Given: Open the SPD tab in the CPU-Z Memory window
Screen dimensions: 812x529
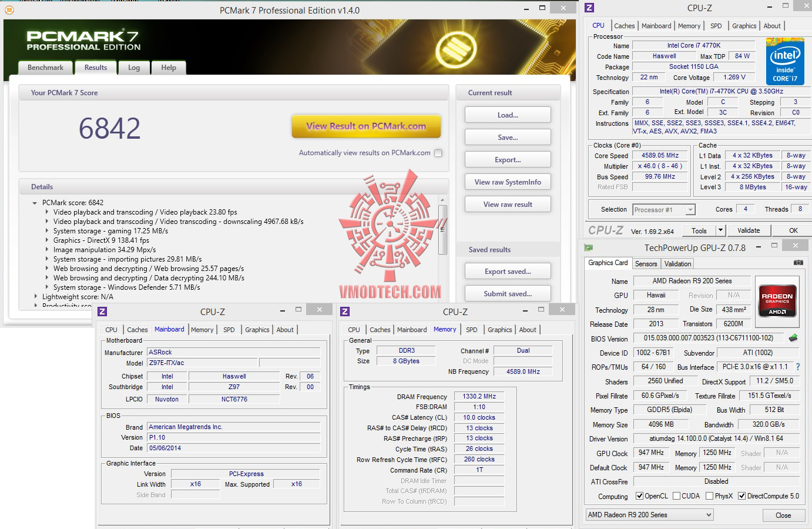Looking at the screenshot, I should tap(472, 330).
